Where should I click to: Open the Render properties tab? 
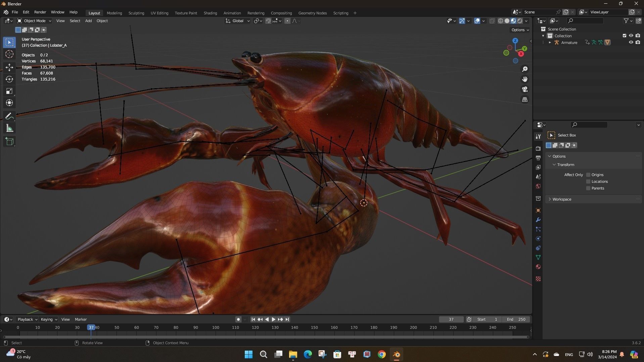[x=538, y=148]
